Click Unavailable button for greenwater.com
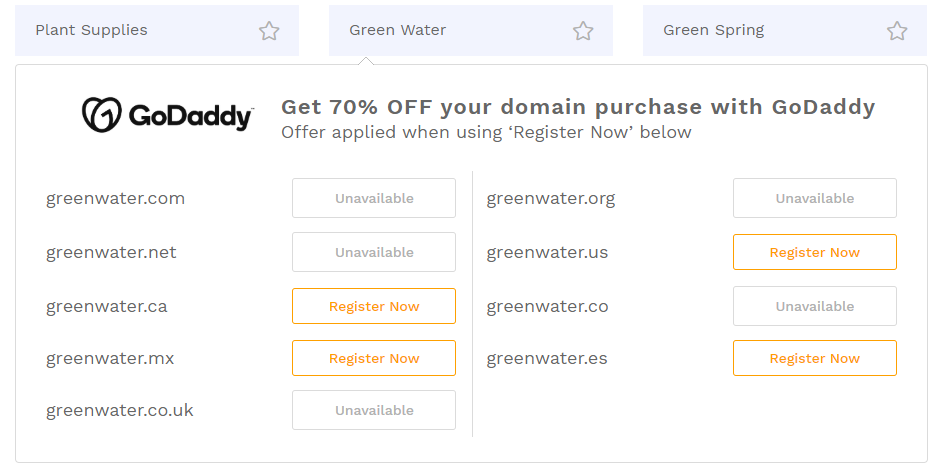This screenshot has height=475, width=942. 374,198
